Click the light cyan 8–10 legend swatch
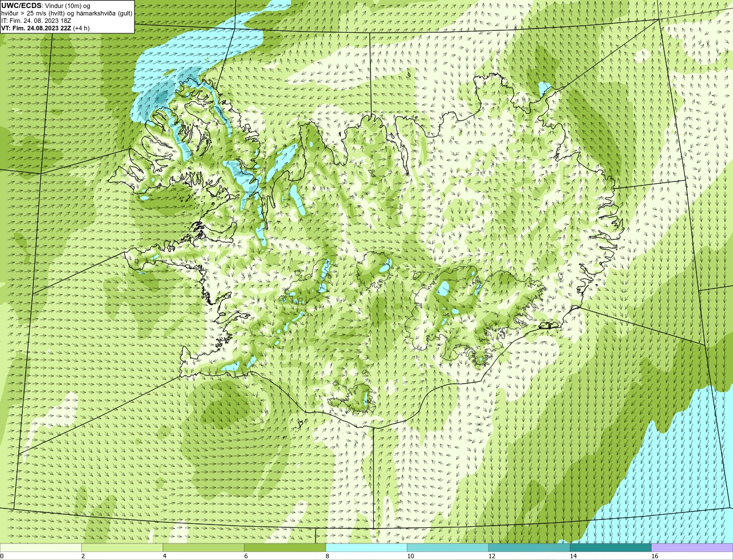Screen dimensions: 733x560 coord(366,547)
